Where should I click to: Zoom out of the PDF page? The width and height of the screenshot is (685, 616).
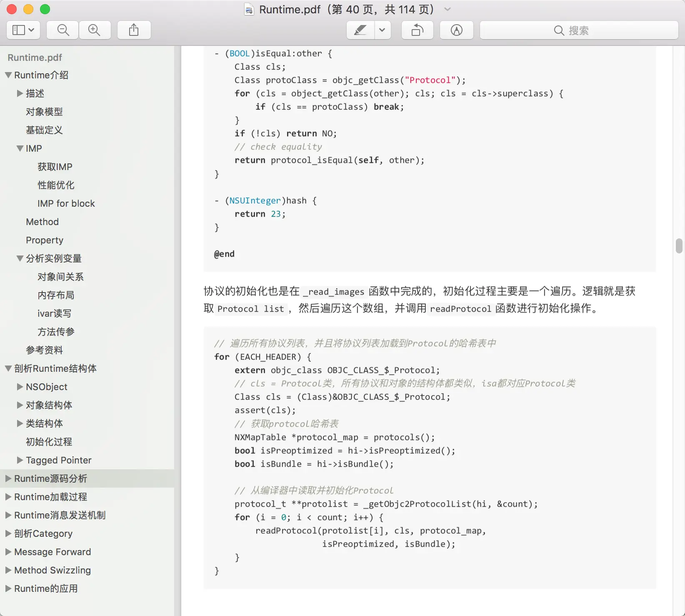[x=63, y=30]
